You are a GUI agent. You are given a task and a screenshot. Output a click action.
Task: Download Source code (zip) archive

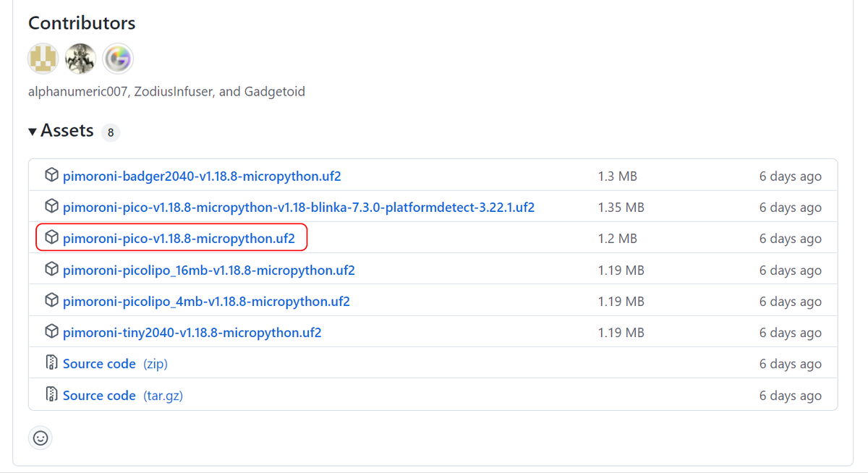pyautogui.click(x=99, y=364)
